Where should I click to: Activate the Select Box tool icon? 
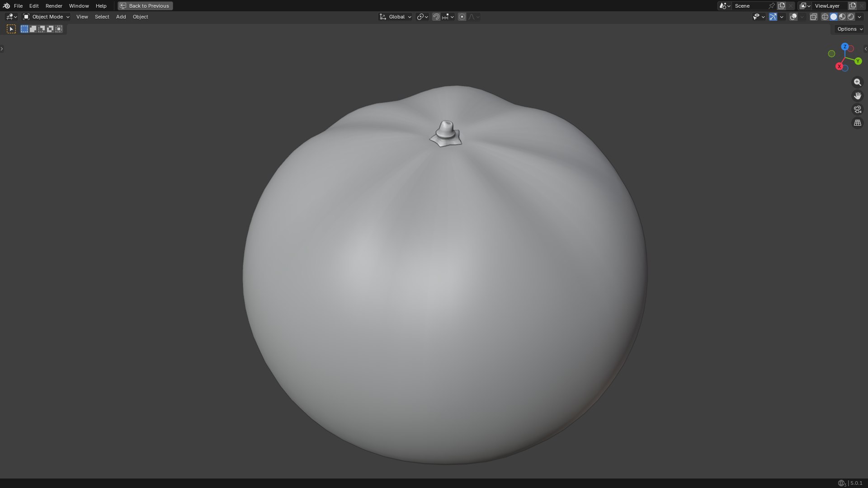coord(11,29)
